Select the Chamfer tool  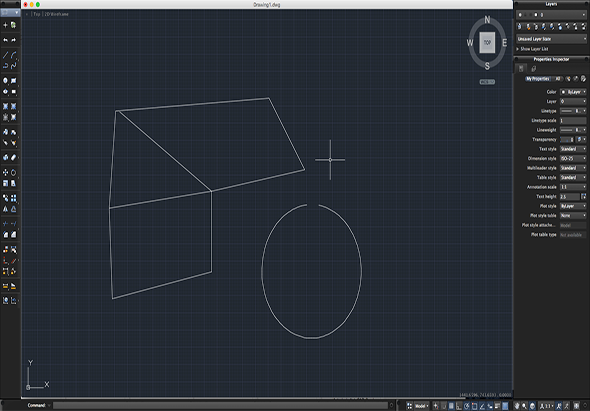[14, 234]
